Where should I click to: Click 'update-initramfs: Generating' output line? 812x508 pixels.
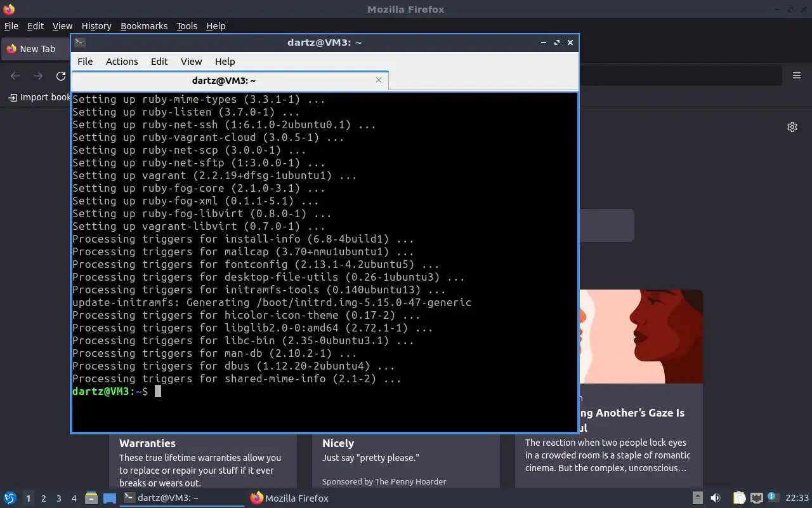tap(272, 302)
